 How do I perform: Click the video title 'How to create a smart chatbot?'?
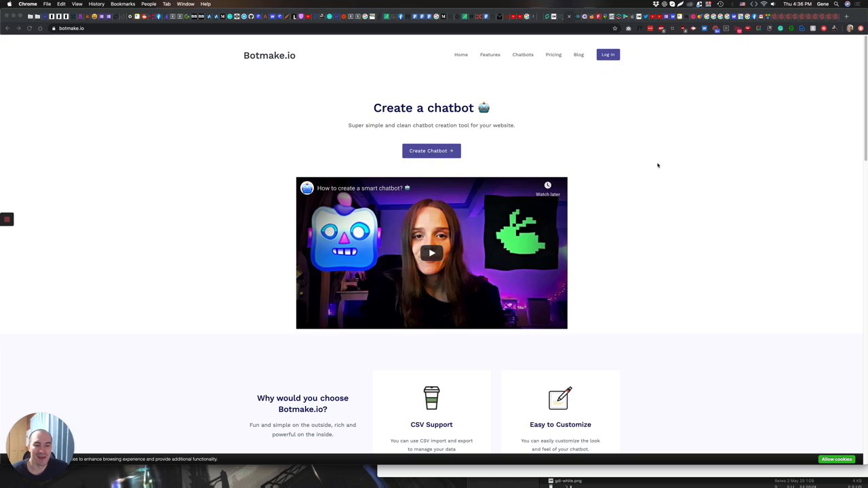coord(363,188)
